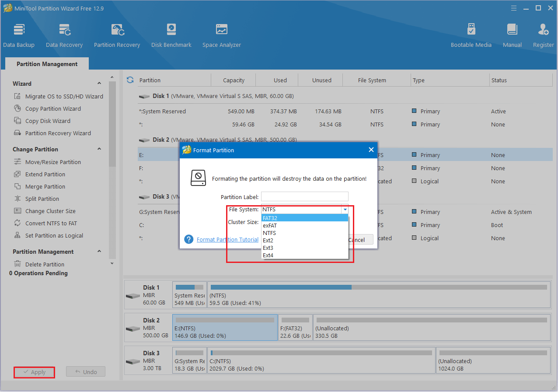Image resolution: width=558 pixels, height=392 pixels.
Task: Click the Partition Label input field
Action: (305, 197)
